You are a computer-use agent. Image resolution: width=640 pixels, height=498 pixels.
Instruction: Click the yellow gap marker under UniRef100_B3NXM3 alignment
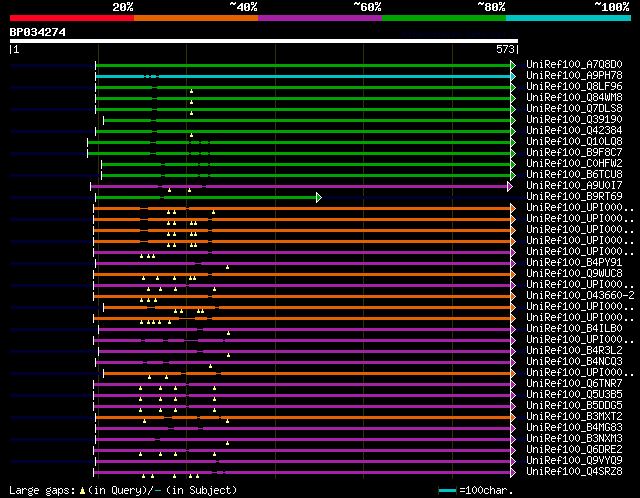pyautogui.click(x=227, y=443)
